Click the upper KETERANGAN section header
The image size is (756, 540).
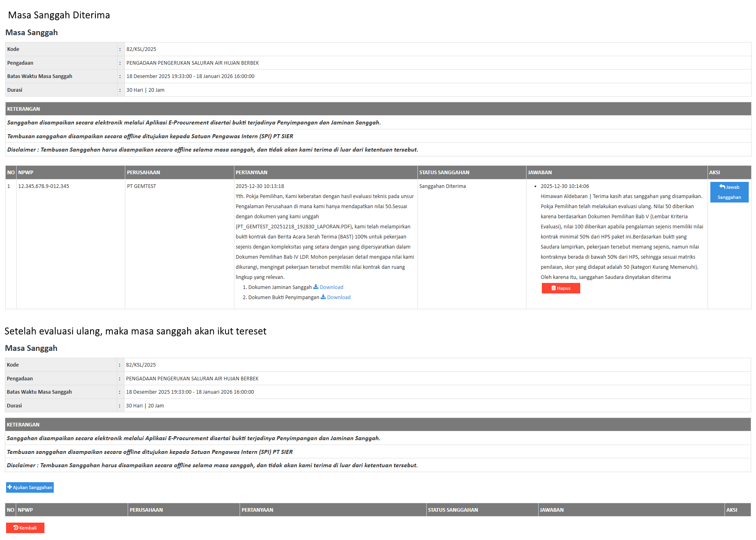(x=23, y=109)
